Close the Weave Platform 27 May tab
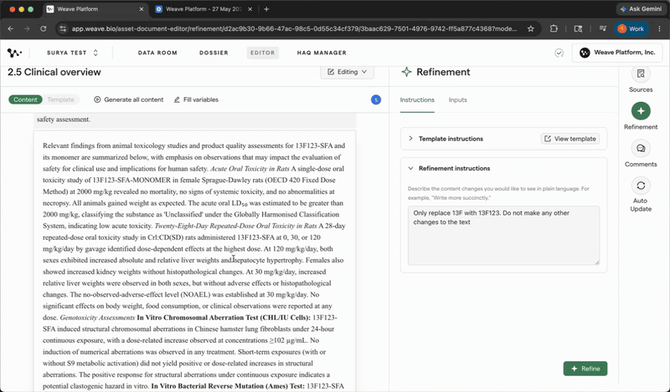The width and height of the screenshot is (670, 392). click(x=250, y=9)
